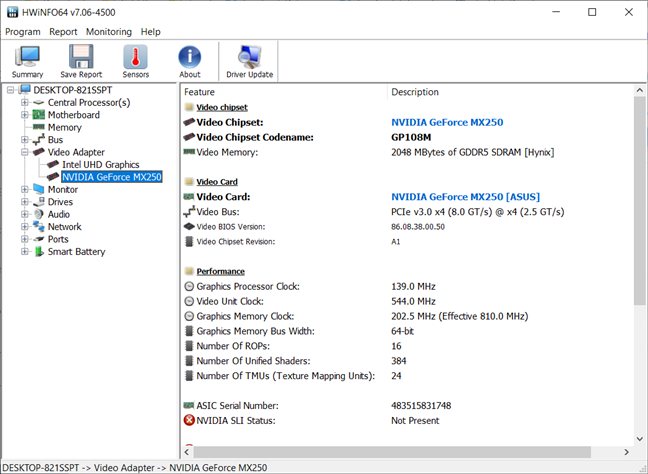Click the horizontal scrollbar right arrow
This screenshot has height=474, width=648.
pos(627,452)
